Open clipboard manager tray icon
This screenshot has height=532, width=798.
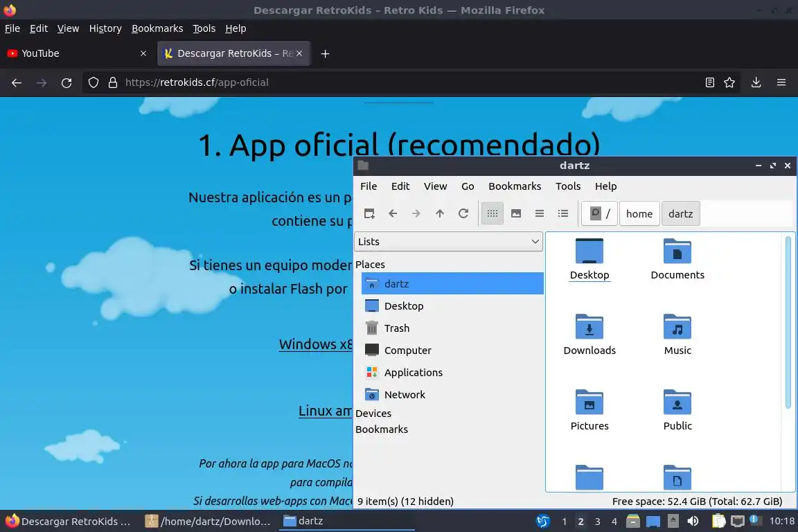click(718, 521)
